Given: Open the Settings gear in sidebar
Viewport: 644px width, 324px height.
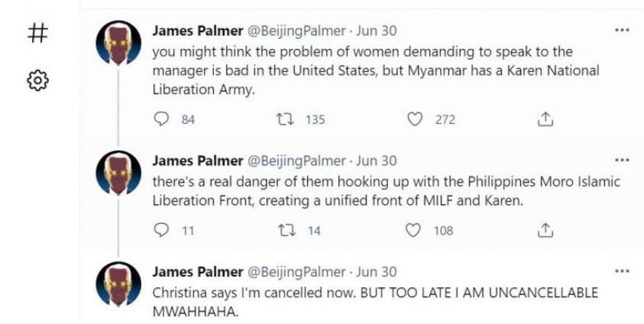Looking at the screenshot, I should [x=38, y=79].
